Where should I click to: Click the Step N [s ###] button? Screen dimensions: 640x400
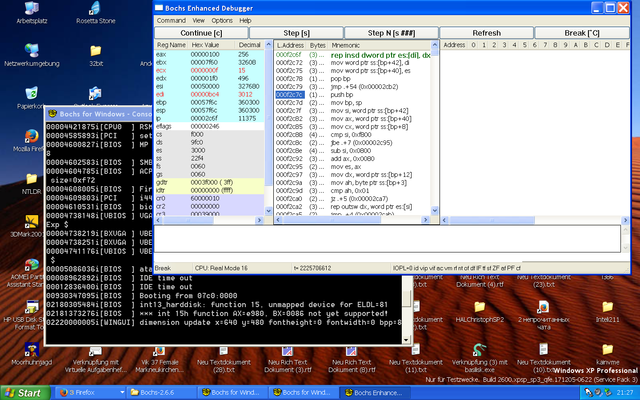pos(391,33)
